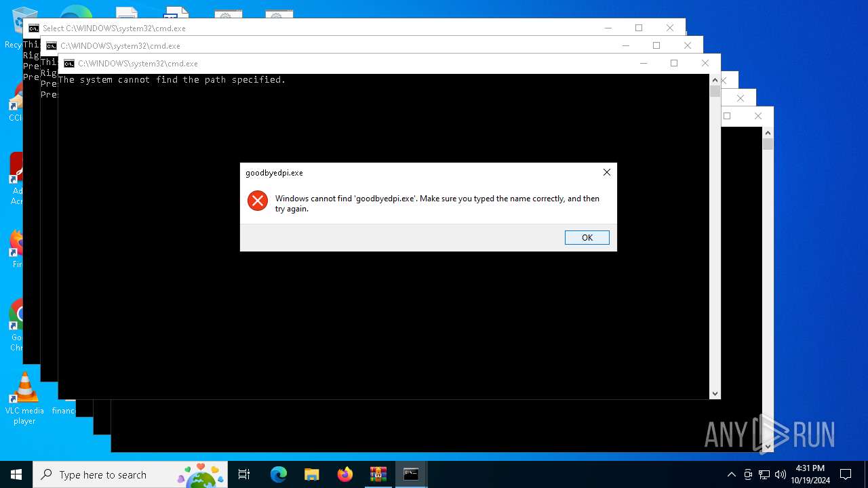Viewport: 868px width, 488px height.
Task: Close the front cmd.exe window
Action: [705, 63]
